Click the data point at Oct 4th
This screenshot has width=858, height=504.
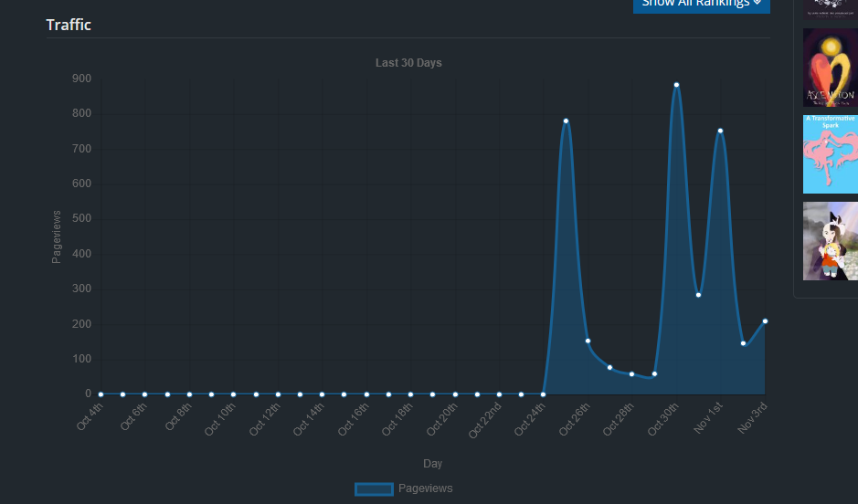pos(101,394)
